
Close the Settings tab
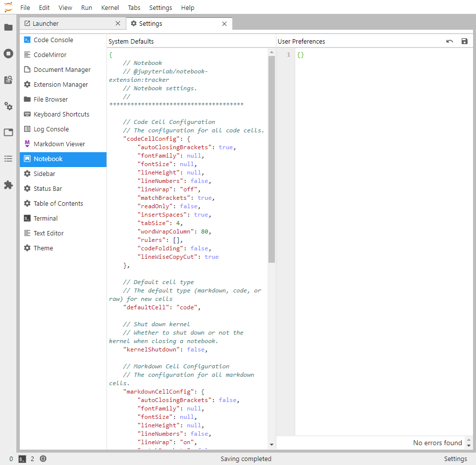tap(224, 24)
